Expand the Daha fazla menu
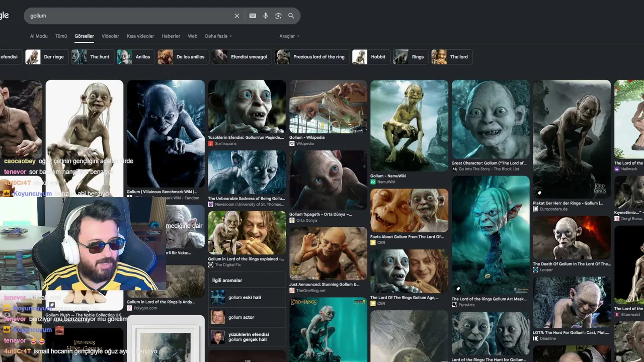 (x=218, y=36)
